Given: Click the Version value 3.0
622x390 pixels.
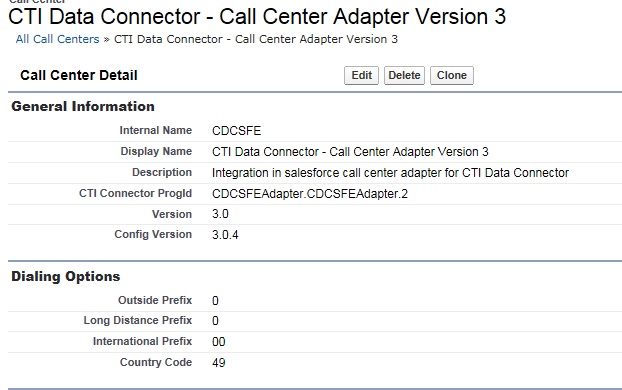Looking at the screenshot, I should click(x=220, y=214).
